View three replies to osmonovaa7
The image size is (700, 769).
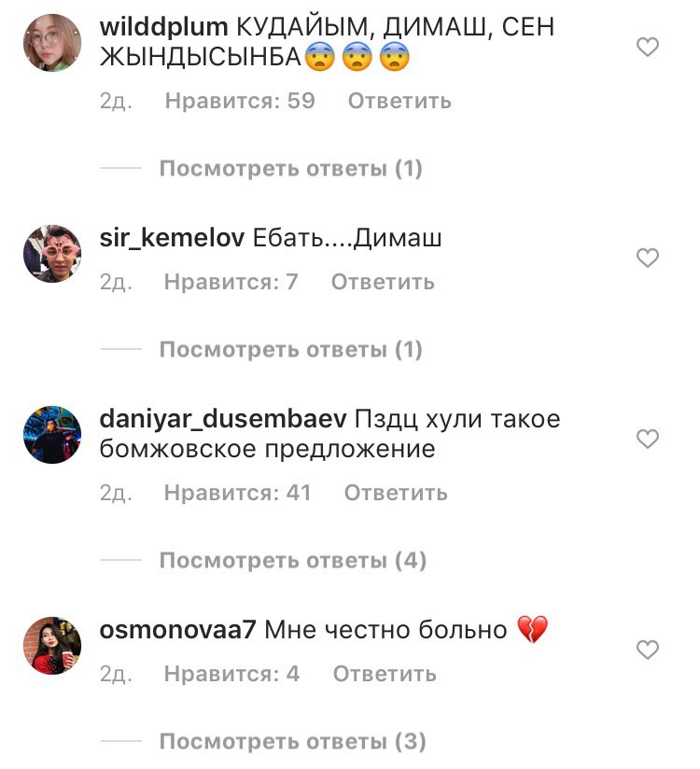click(293, 741)
